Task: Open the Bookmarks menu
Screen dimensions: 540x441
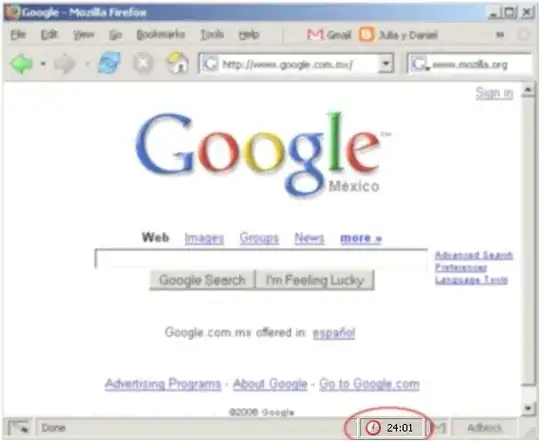Action: coord(160,34)
